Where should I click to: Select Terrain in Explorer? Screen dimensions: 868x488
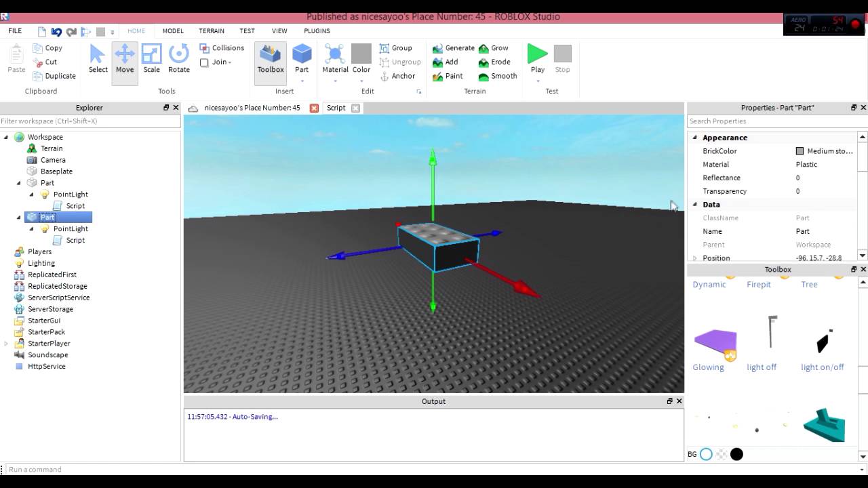click(52, 148)
